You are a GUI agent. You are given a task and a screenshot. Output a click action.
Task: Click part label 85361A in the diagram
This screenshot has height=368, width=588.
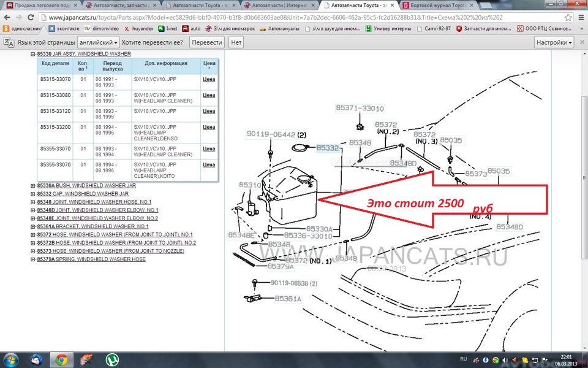pyautogui.click(x=288, y=299)
